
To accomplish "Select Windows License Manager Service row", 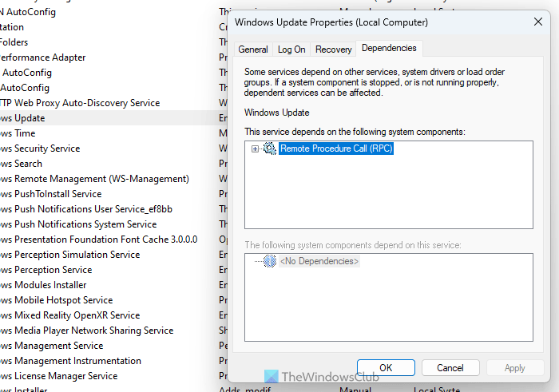I will 58,376.
